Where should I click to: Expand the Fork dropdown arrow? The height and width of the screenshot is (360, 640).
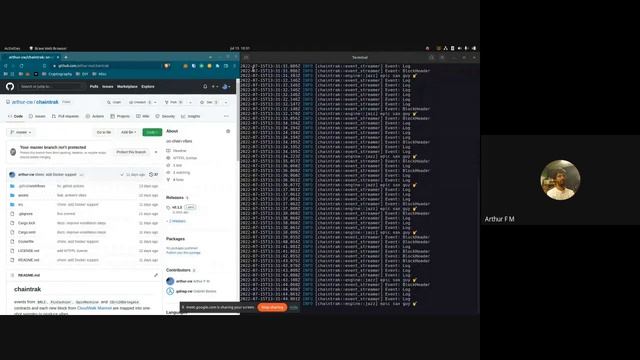[x=190, y=102]
